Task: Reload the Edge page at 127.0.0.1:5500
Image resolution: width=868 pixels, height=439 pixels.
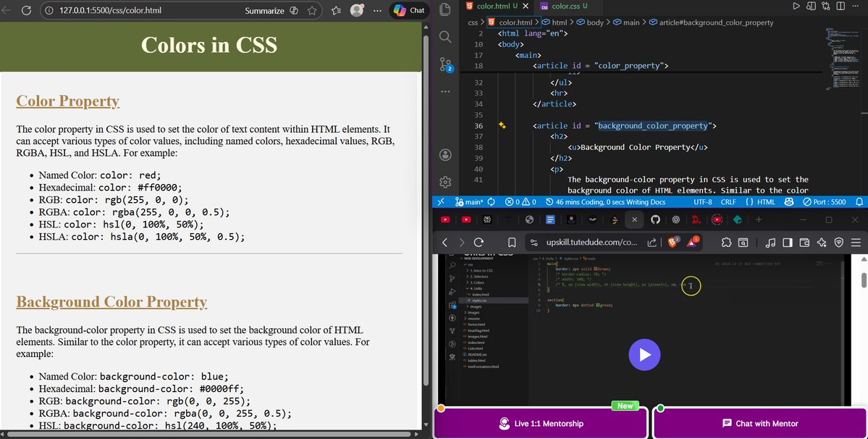Action: point(26,11)
